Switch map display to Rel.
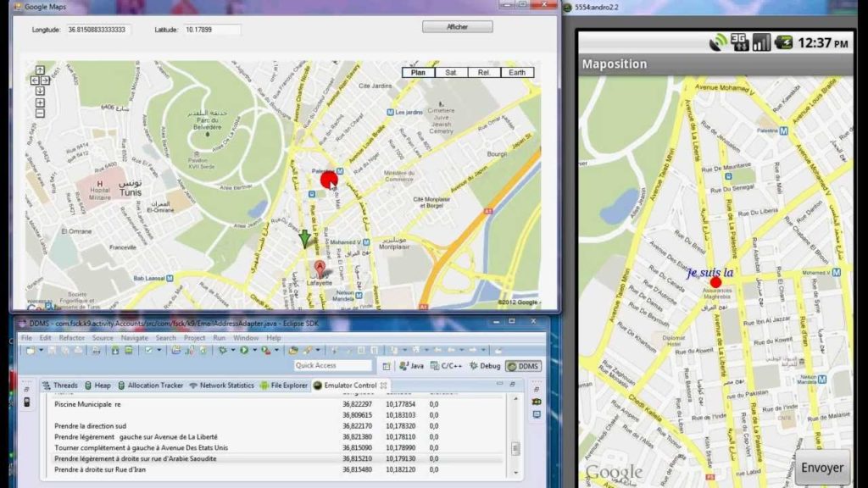Viewport: 868px width, 488px height. point(483,72)
